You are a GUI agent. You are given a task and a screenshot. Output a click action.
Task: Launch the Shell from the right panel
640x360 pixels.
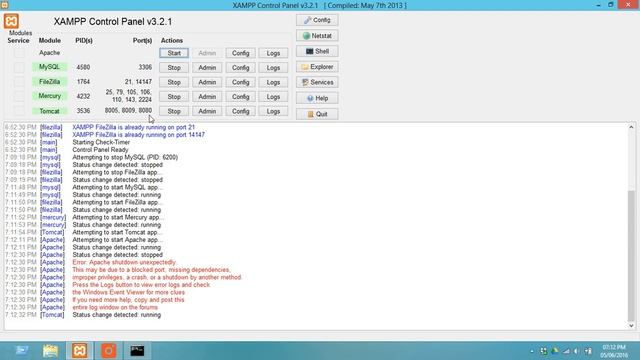[x=317, y=51]
